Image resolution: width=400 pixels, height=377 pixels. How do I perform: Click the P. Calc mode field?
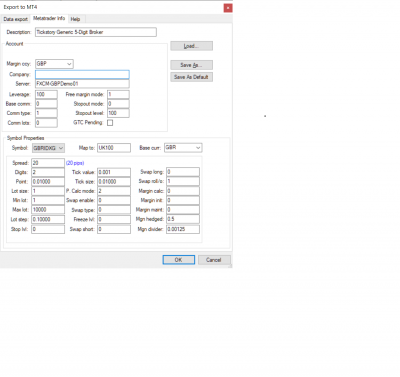click(x=114, y=191)
